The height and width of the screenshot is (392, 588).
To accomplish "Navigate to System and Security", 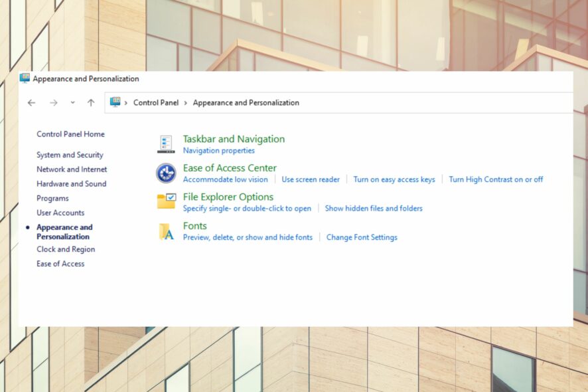I will pos(70,154).
